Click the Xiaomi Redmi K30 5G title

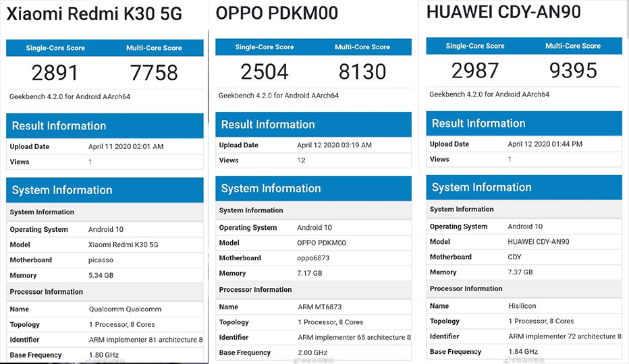(x=94, y=14)
